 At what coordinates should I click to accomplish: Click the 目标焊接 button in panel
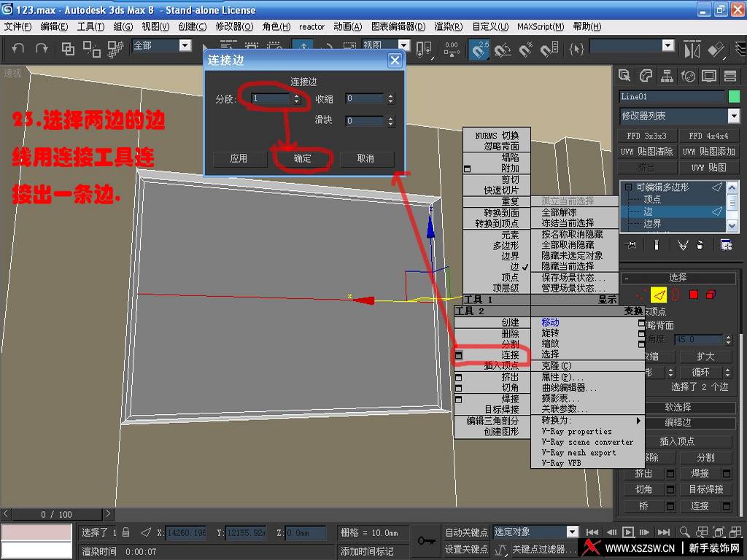click(x=706, y=489)
